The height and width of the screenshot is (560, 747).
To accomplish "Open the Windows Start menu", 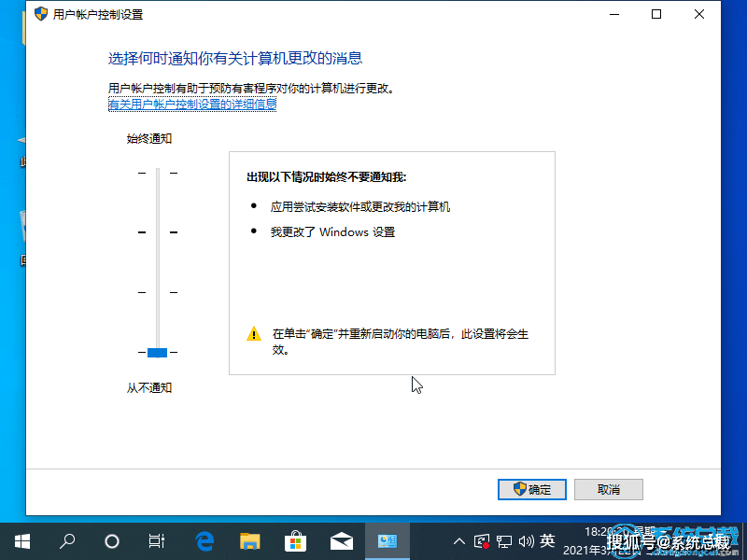I will pyautogui.click(x=21, y=541).
